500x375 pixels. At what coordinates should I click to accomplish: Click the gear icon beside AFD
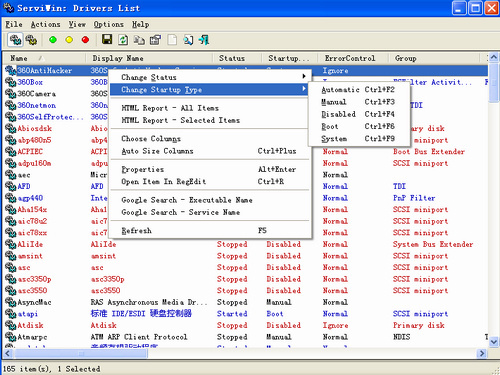pyautogui.click(x=11, y=186)
